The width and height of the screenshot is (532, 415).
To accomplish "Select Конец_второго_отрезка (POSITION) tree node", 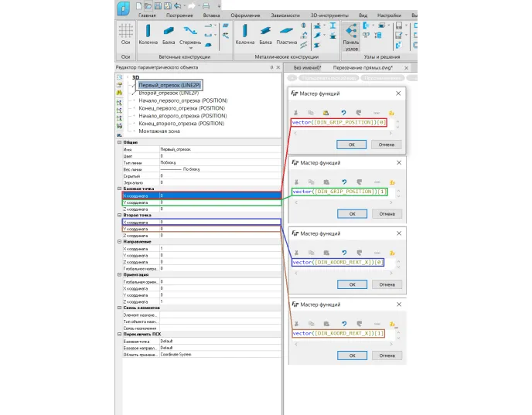I will [x=181, y=124].
